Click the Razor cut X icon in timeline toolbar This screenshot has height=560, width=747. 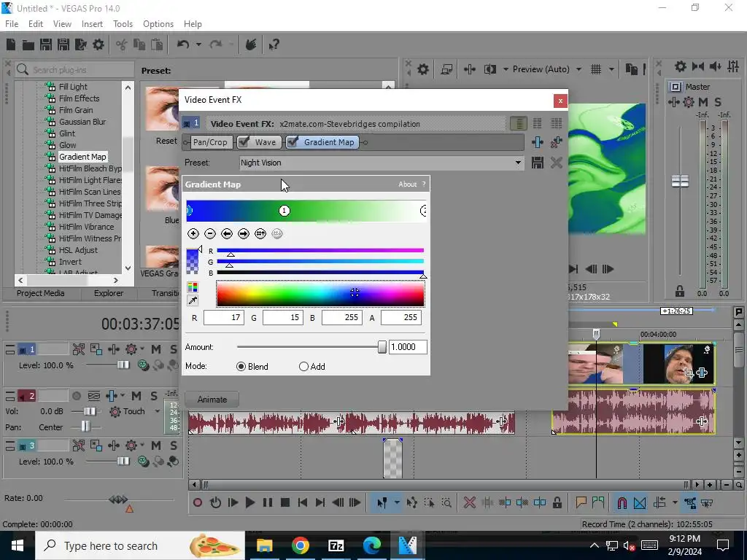click(469, 502)
